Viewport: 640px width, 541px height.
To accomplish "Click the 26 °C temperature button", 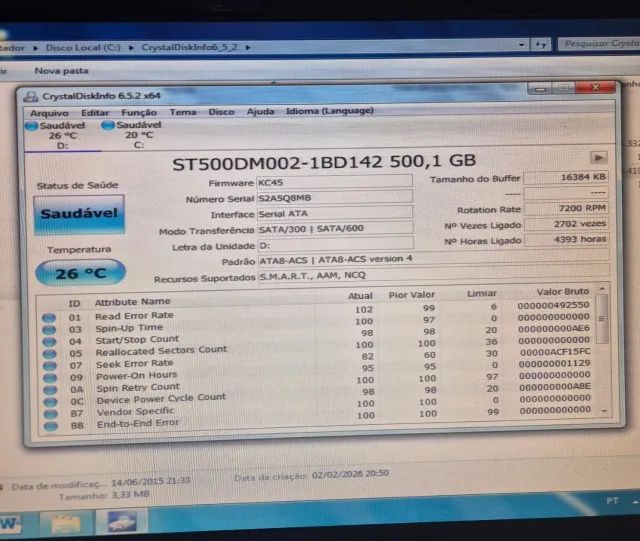I will pyautogui.click(x=80, y=273).
